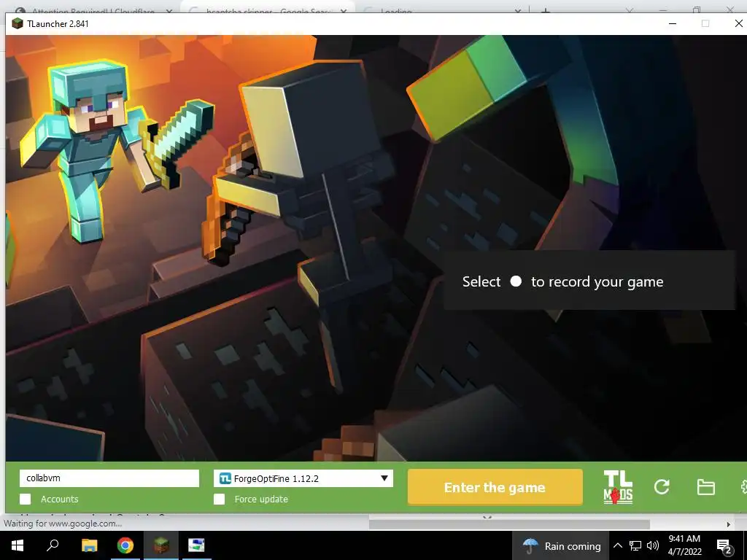Screen dimensions: 747x560
Task: Switch to Attention Required Cloudflare tab in Chrome
Action: pyautogui.click(x=93, y=10)
